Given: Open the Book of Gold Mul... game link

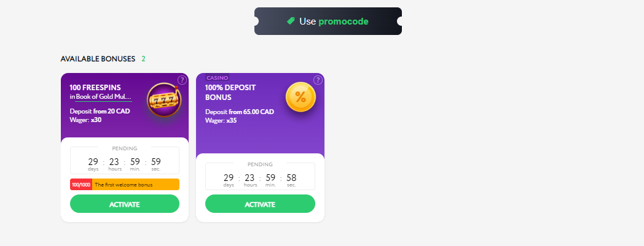Looking at the screenshot, I should click(x=104, y=97).
